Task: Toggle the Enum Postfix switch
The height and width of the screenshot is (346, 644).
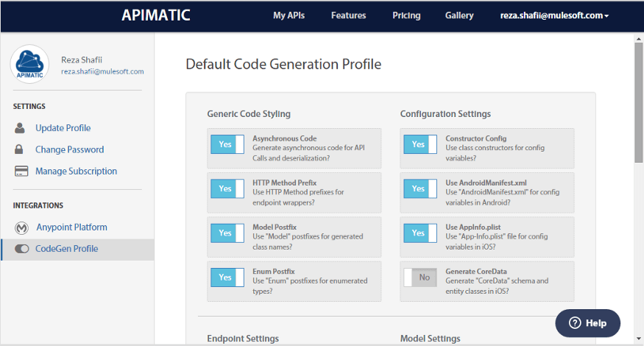Action: point(227,278)
